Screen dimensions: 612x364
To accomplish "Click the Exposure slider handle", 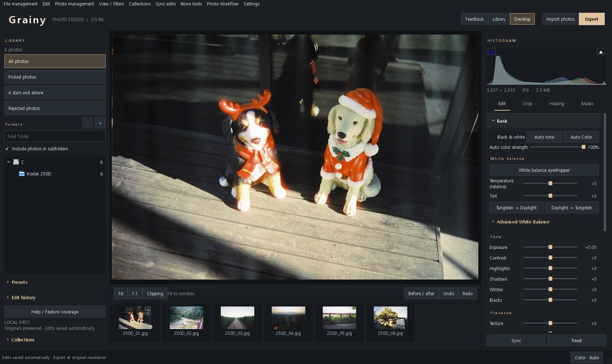I will [x=550, y=247].
